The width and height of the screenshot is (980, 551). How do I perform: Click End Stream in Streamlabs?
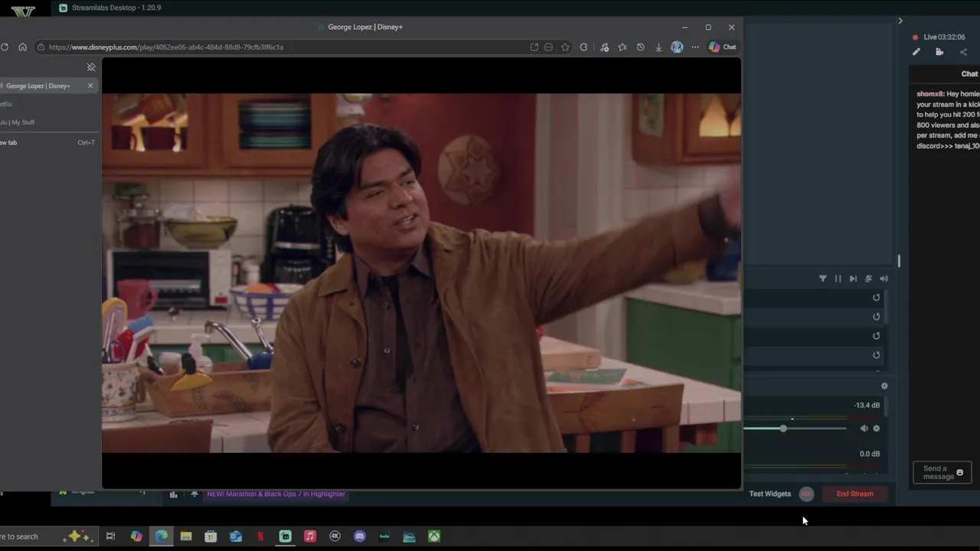click(854, 494)
